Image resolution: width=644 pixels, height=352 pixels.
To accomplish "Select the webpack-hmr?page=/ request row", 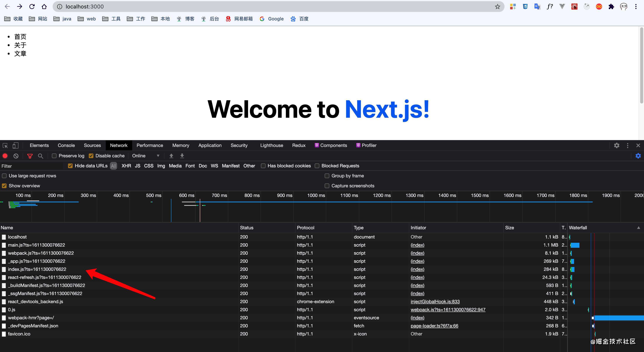I will click(284, 318).
